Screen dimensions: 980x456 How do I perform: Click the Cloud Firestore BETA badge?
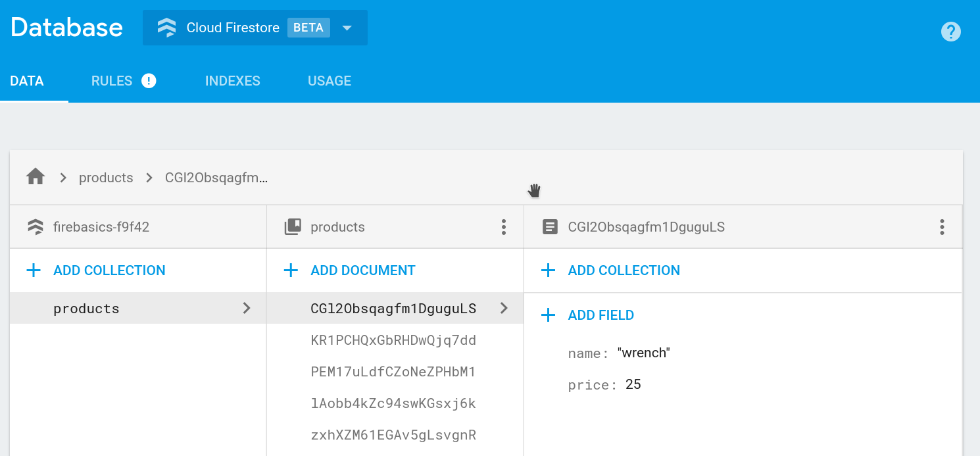point(307,28)
